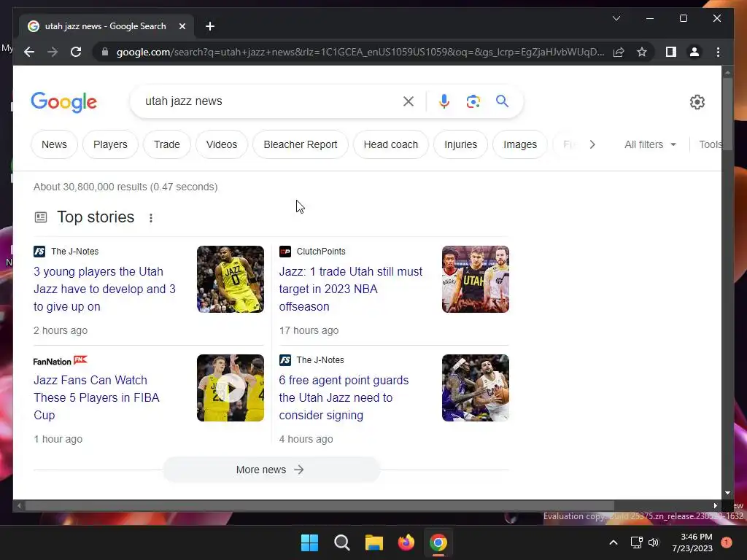Open 3 young players Utah Jazz article
The width and height of the screenshot is (747, 560).
click(x=104, y=289)
